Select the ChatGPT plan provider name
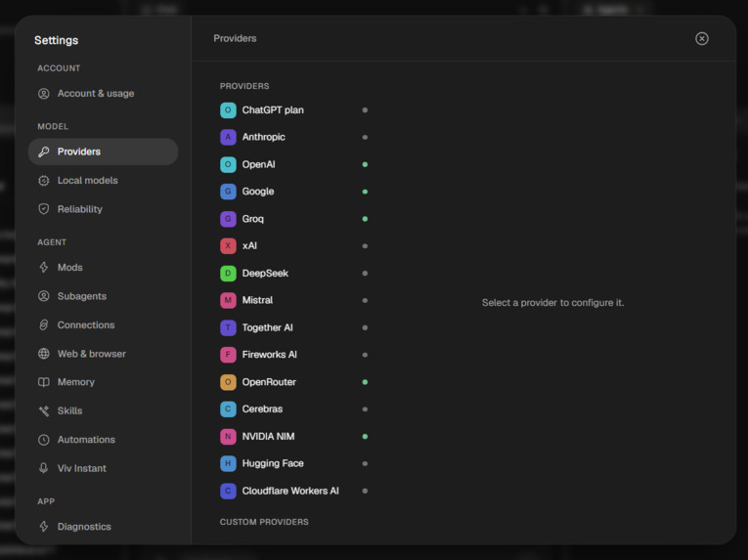The width and height of the screenshot is (748, 560). click(273, 110)
